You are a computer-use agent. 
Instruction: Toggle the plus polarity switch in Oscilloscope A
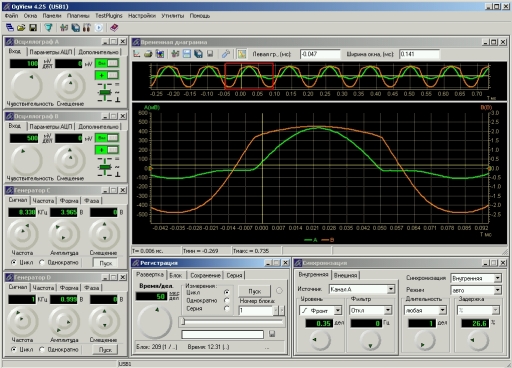click(x=107, y=75)
